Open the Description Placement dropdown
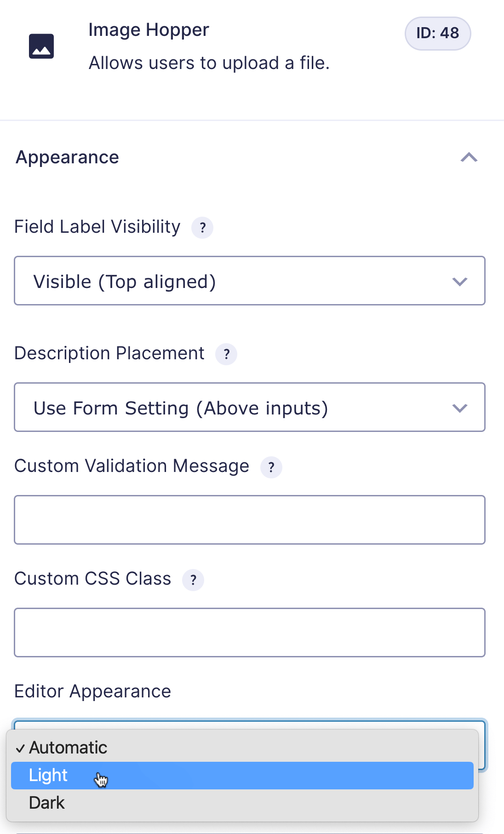The height and width of the screenshot is (834, 504). click(x=250, y=408)
